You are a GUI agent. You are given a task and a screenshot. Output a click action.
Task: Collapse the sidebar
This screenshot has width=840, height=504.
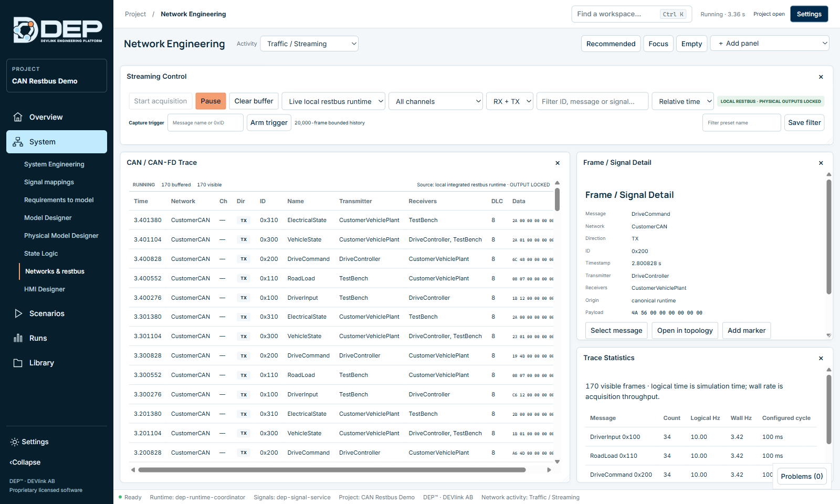coord(25,463)
